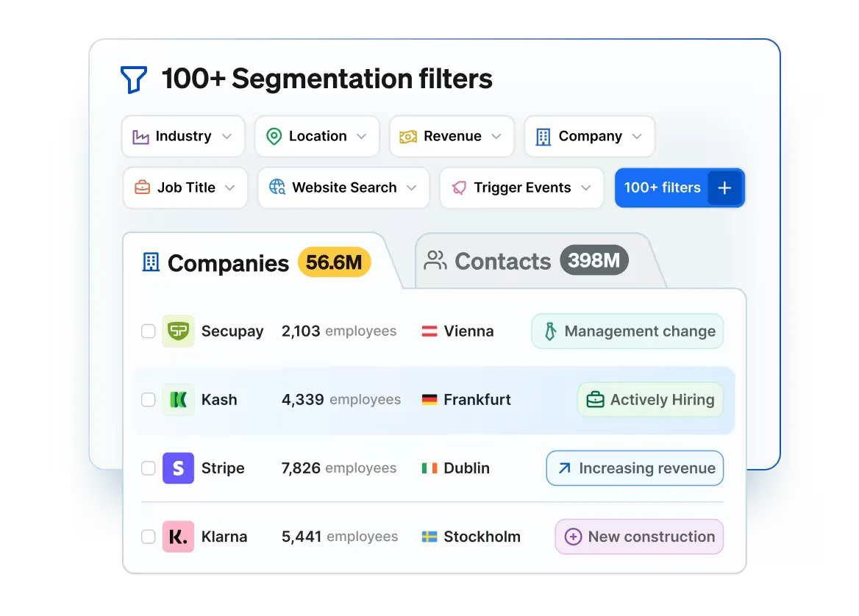Open the Revenue filter dropdown
The image size is (859, 616).
click(x=452, y=137)
